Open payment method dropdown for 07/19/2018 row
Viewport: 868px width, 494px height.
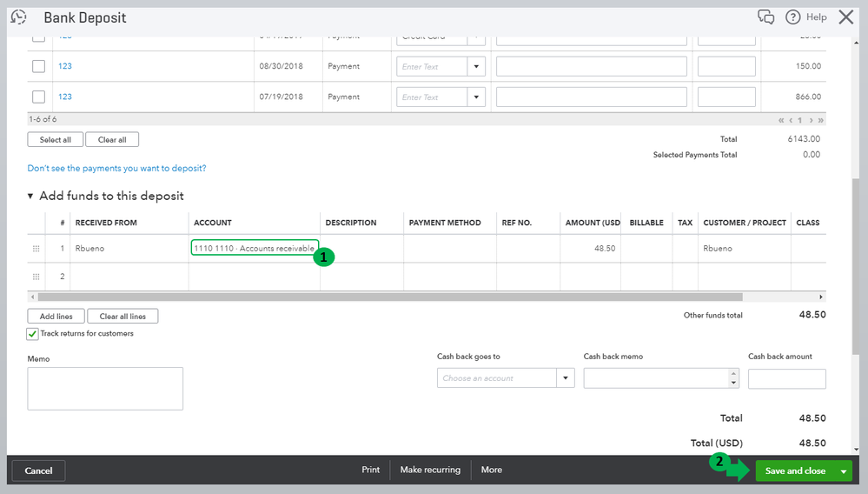[476, 97]
